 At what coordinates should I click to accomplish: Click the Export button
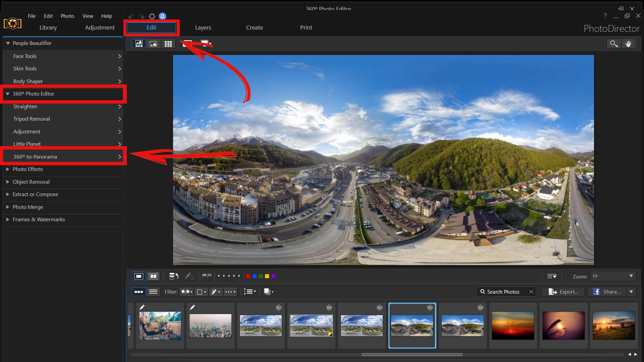click(565, 292)
